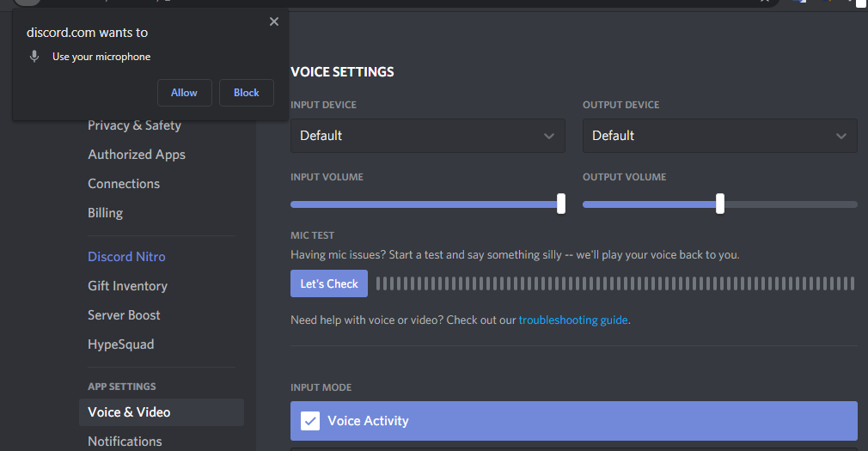This screenshot has height=451, width=868.
Task: Click the Output Device chevron arrow
Action: [x=841, y=136]
